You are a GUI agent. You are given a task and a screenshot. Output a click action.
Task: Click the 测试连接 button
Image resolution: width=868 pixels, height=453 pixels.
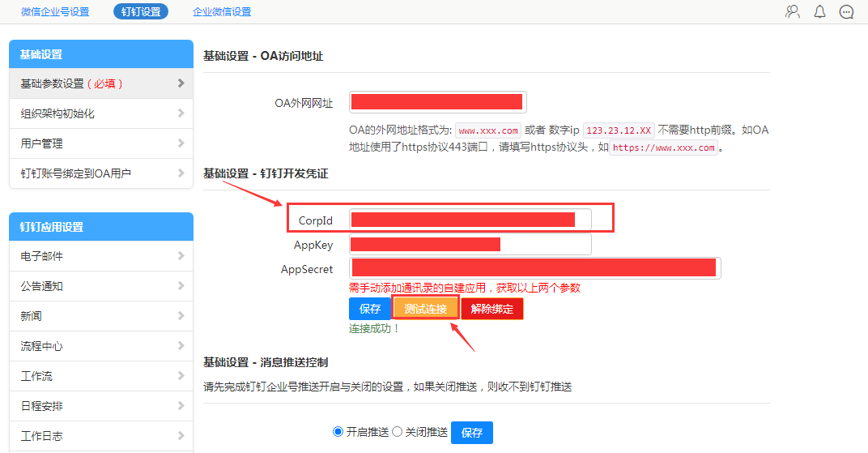425,309
